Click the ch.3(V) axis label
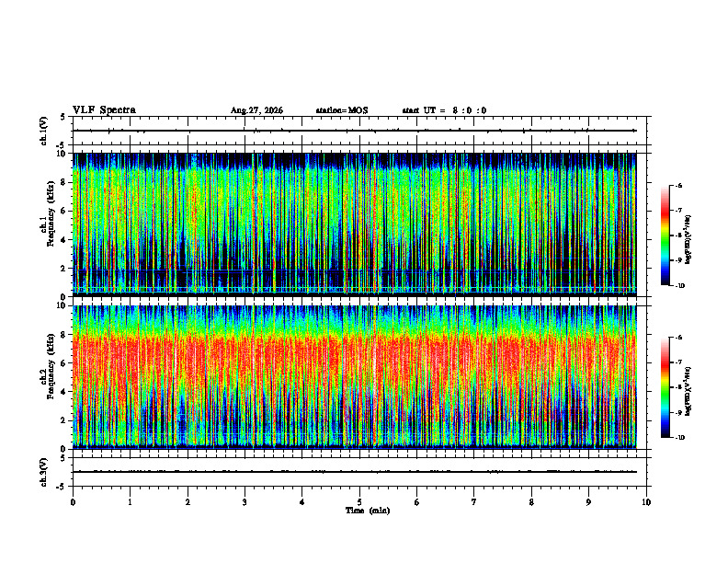 pyautogui.click(x=44, y=473)
